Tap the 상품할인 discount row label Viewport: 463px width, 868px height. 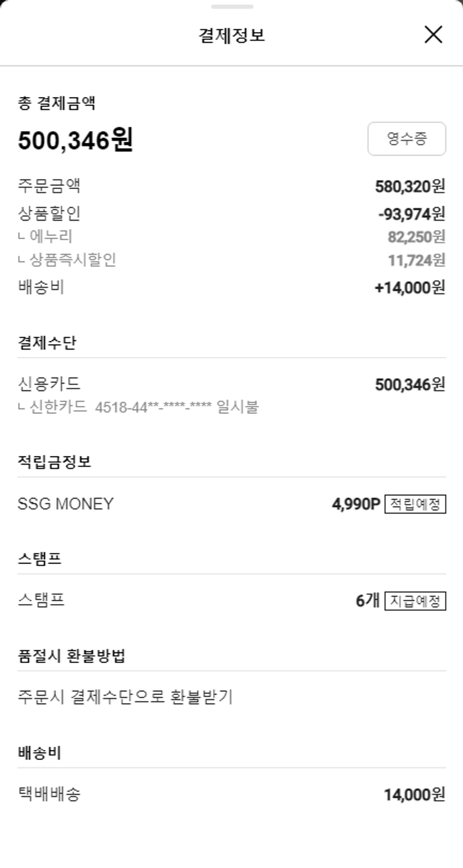49,214
